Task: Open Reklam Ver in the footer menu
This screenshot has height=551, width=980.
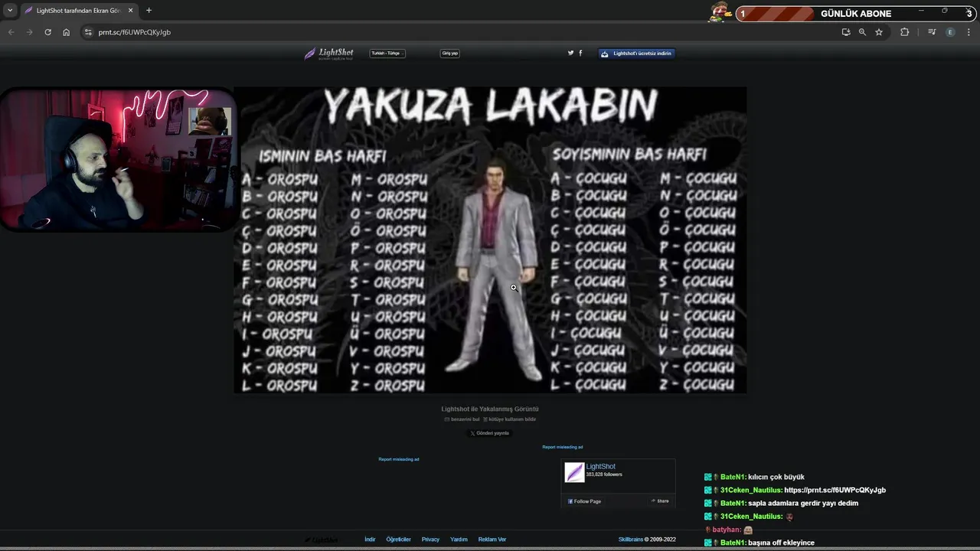Action: [492, 540]
